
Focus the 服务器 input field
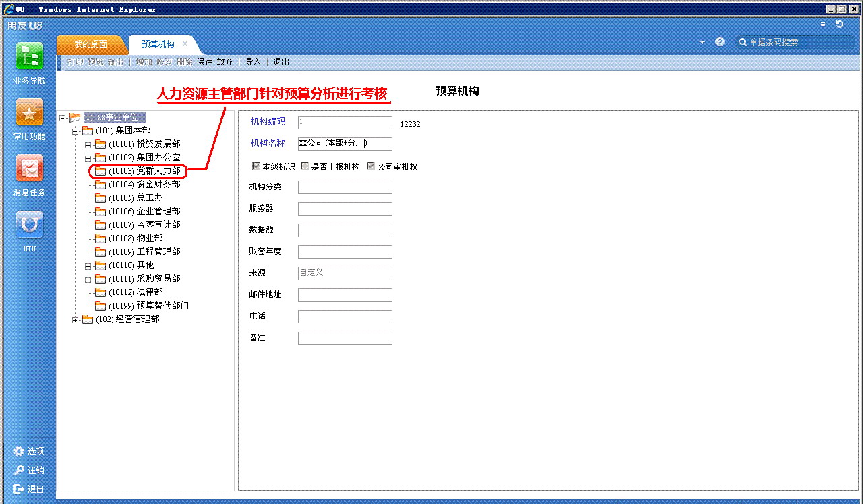[x=345, y=209]
